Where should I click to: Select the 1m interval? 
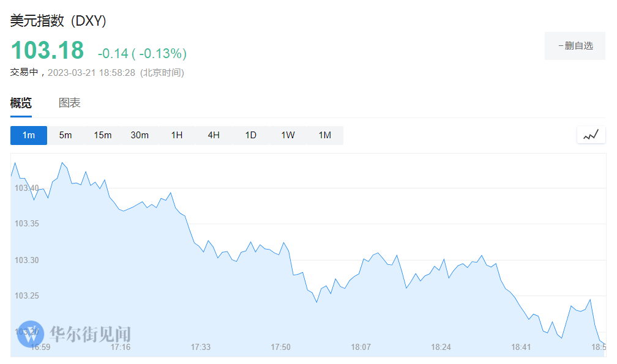[x=29, y=135]
